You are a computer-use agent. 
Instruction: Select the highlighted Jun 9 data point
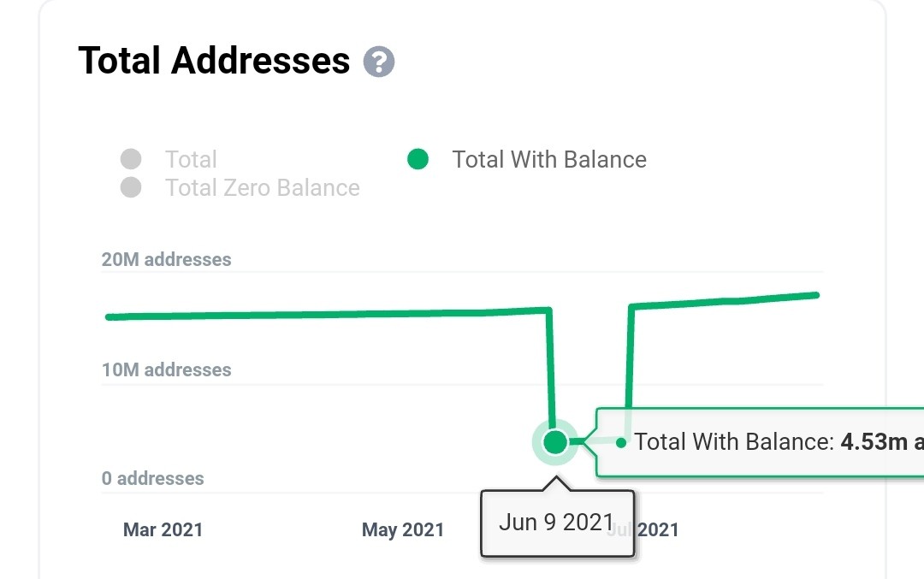click(x=554, y=442)
